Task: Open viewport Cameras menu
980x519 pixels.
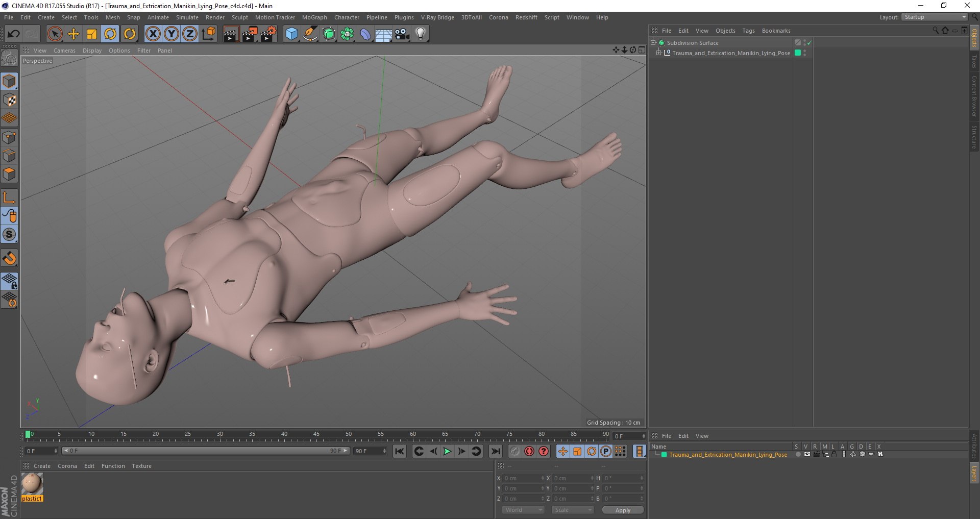Action: pyautogui.click(x=64, y=51)
